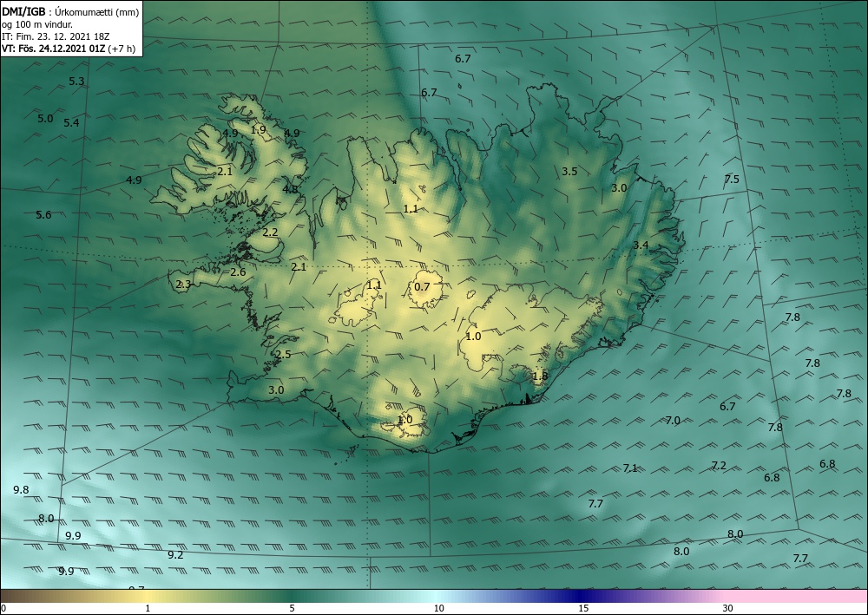Select the 7.5 value label
Image resolution: width=868 pixels, height=615 pixels.
[x=732, y=179]
